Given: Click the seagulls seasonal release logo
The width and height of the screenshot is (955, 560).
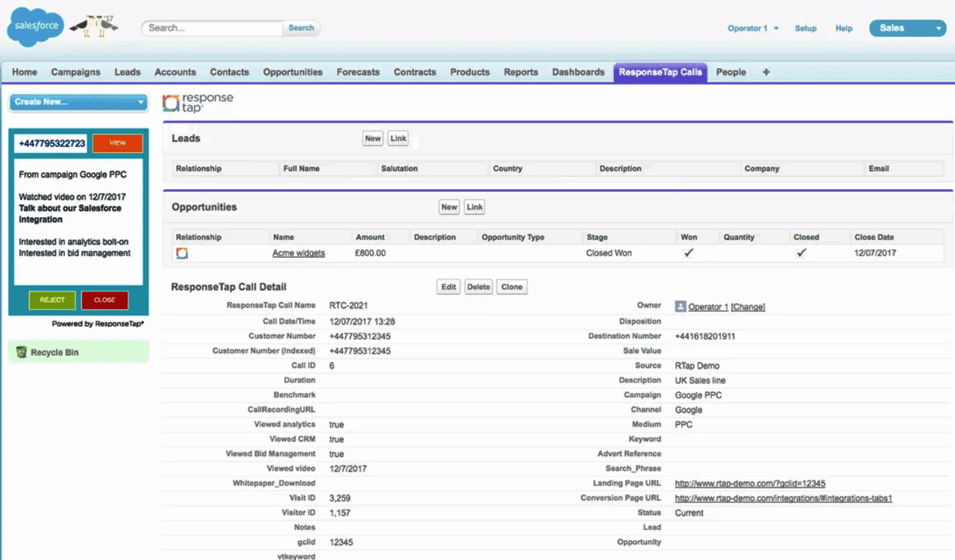Looking at the screenshot, I should [x=94, y=27].
